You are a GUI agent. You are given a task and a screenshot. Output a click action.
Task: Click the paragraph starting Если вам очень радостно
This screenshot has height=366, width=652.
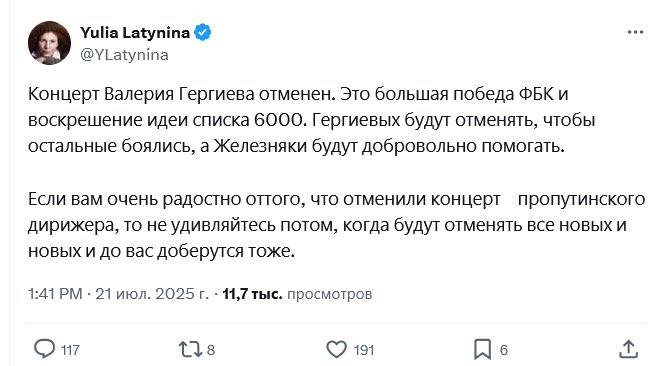pyautogui.click(x=336, y=225)
